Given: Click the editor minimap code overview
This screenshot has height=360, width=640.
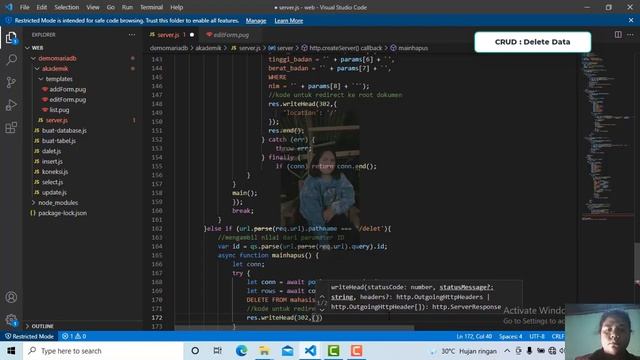Looking at the screenshot, I should [607, 139].
